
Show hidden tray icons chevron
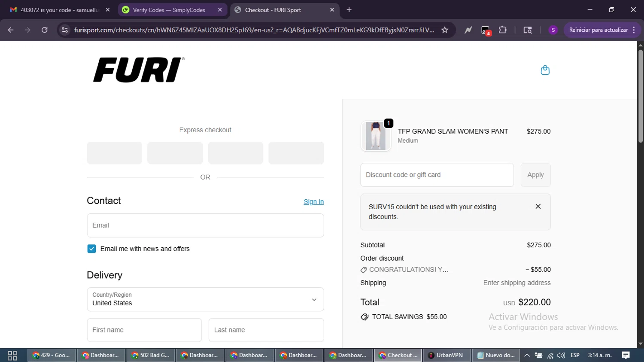pyautogui.click(x=527, y=356)
